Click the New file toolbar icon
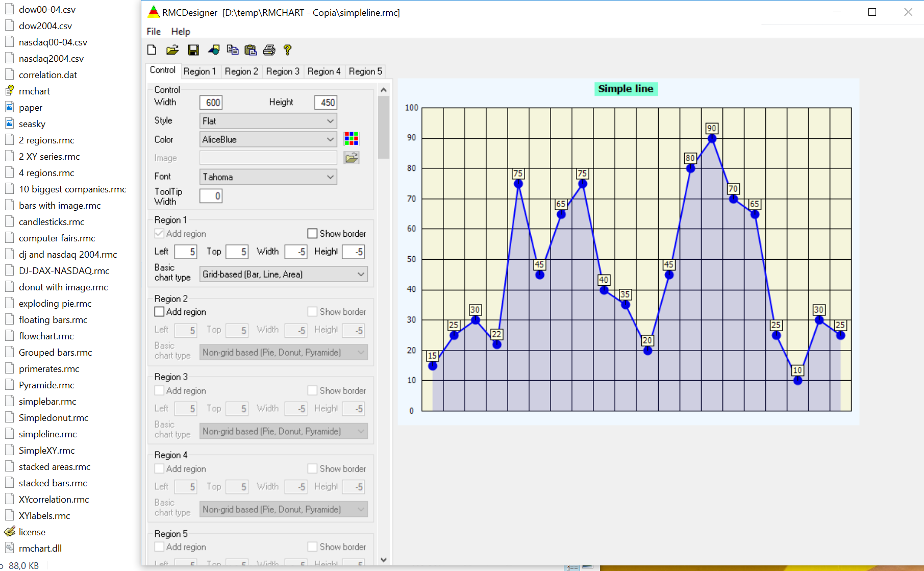924x571 pixels. pos(152,50)
